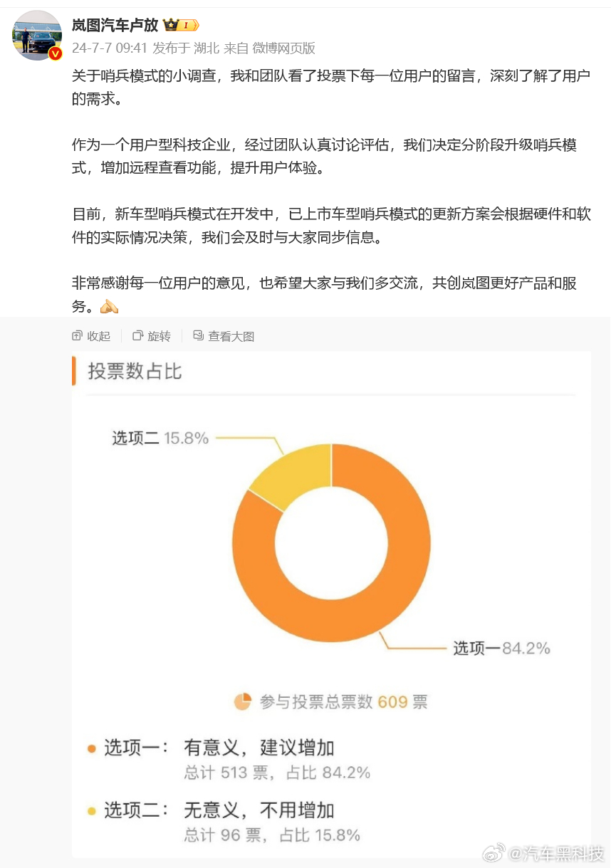Select the orange dot beside 选项一 legend
The width and height of the screenshot is (611, 868).
[90, 748]
